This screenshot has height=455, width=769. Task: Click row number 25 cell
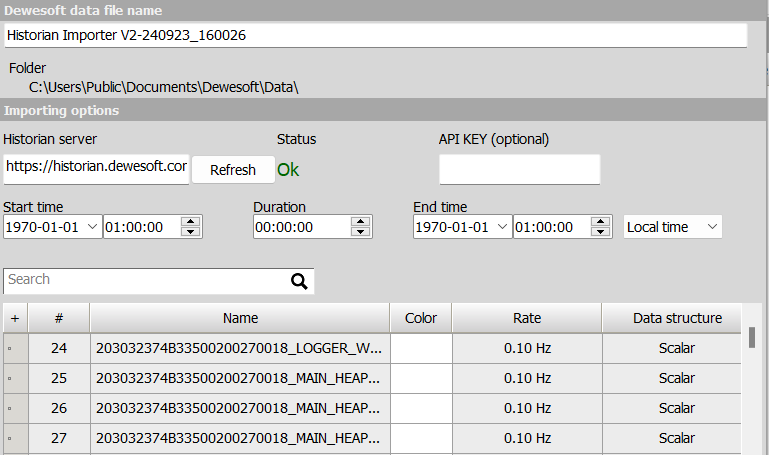pyautogui.click(x=59, y=379)
